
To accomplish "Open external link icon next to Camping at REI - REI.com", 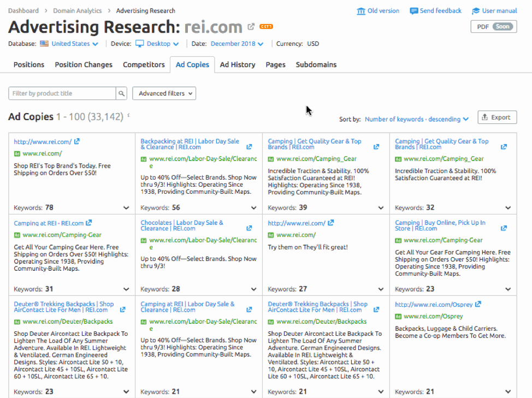I will tap(89, 223).
